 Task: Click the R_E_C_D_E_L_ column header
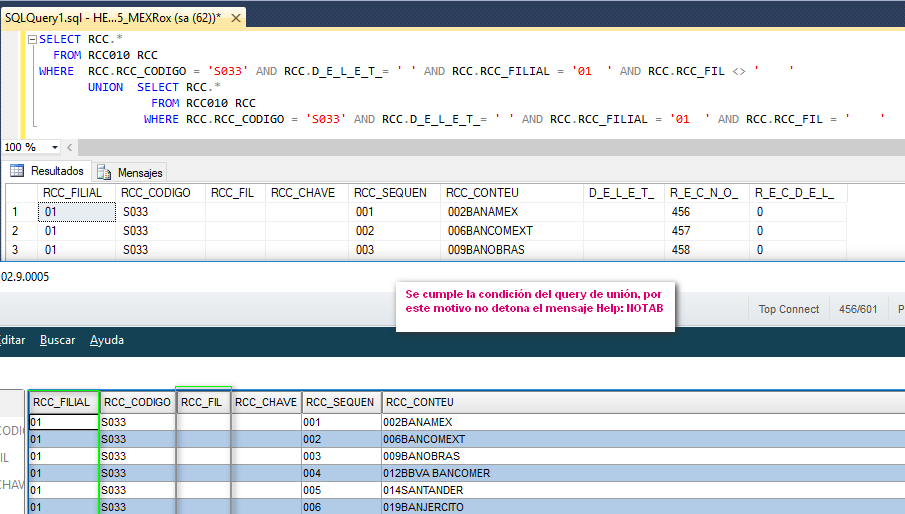click(x=798, y=193)
